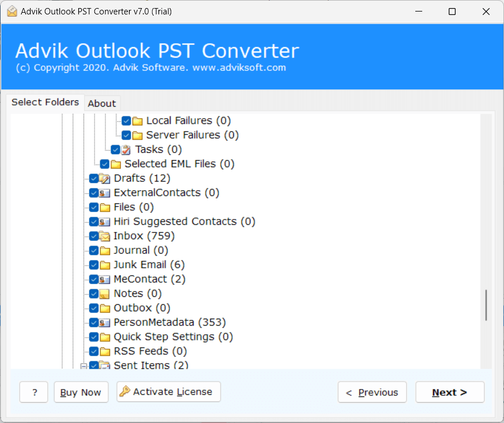Click the MeContact contact card icon
The height and width of the screenshot is (423, 504).
104,280
